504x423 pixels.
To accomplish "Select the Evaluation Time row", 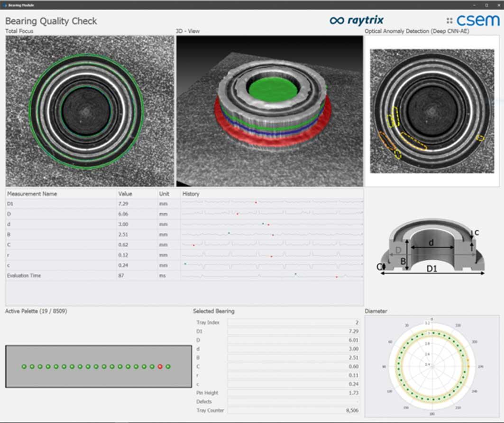I will point(184,276).
